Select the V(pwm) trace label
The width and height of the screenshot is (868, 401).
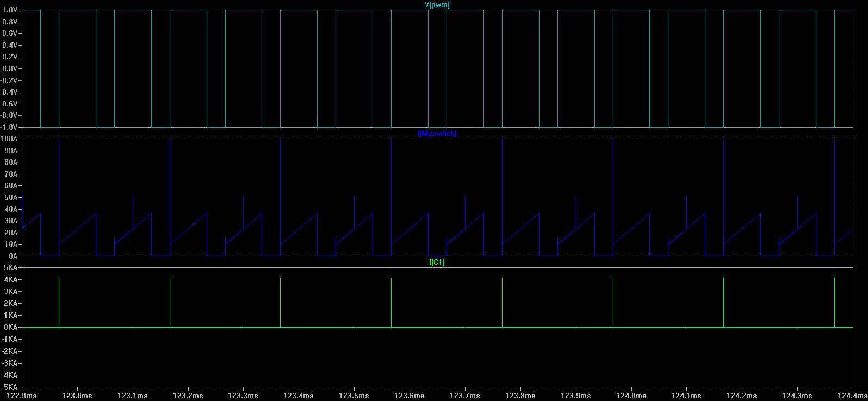[x=437, y=4]
